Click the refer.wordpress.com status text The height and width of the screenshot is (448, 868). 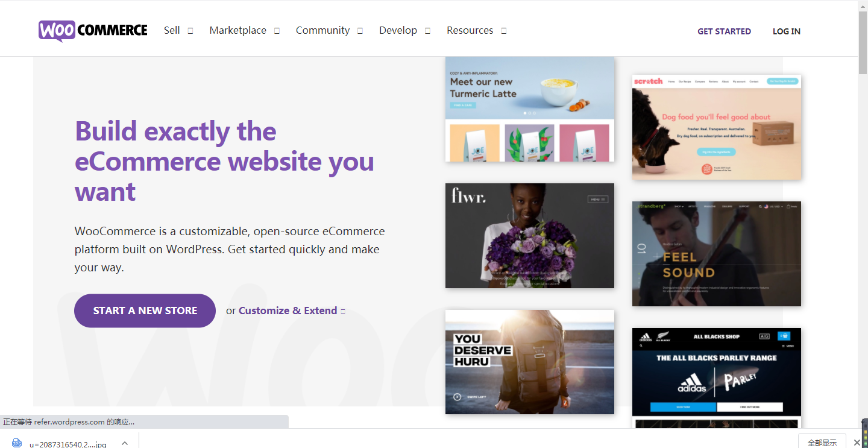click(69, 422)
